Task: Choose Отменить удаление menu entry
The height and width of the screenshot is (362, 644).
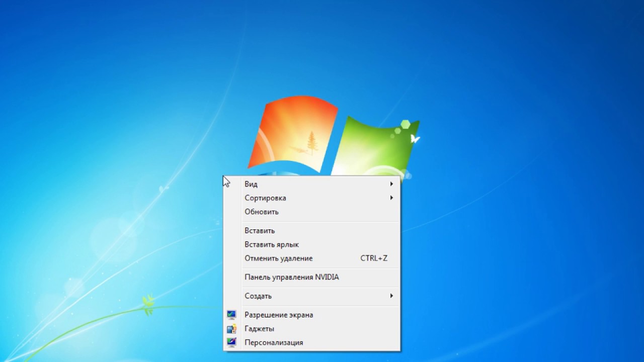Action: click(x=311, y=258)
